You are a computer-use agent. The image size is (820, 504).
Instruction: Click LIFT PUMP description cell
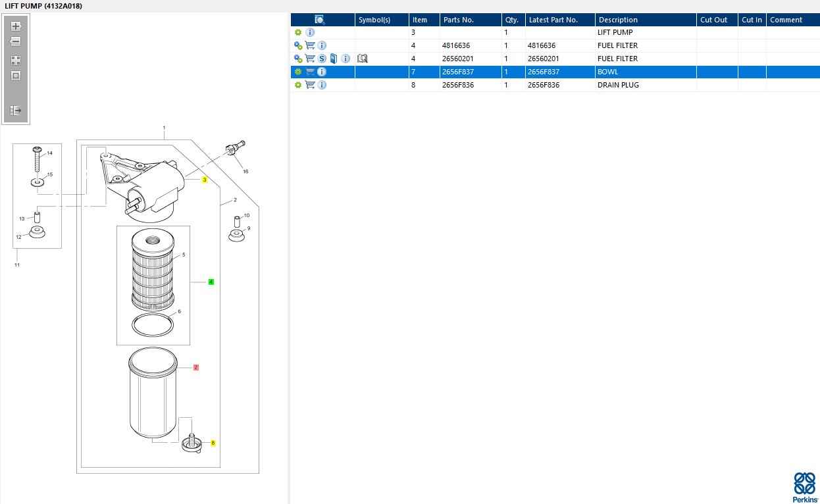point(646,32)
